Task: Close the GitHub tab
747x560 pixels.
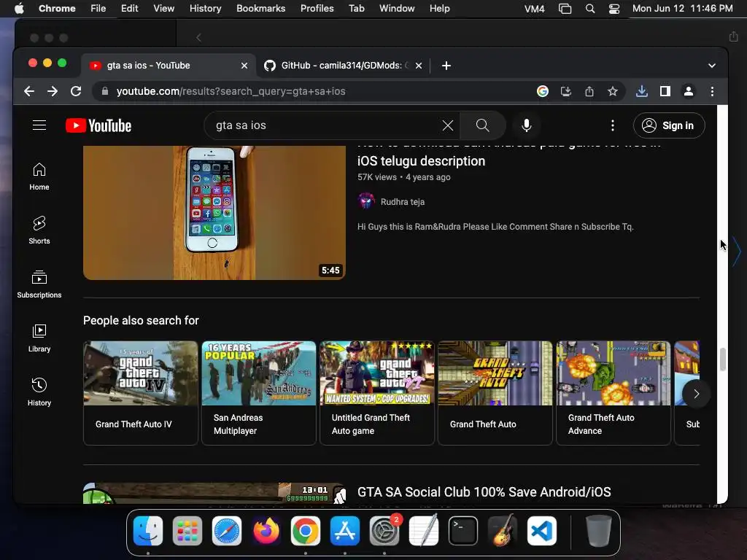Action: [418, 66]
